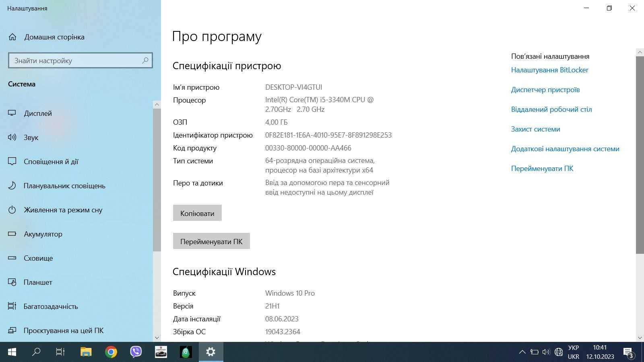The image size is (644, 362).
Task: Open Диспетчер пристроїв link
Action: point(545,90)
